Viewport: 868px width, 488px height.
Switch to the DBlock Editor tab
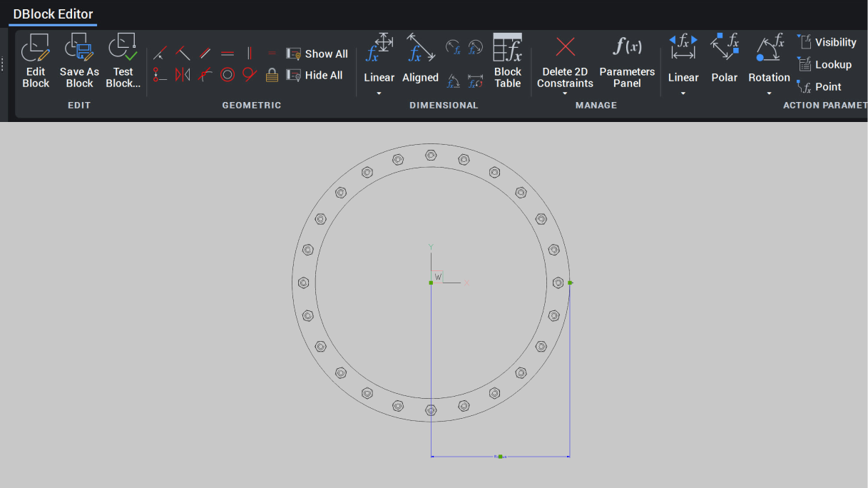point(53,14)
